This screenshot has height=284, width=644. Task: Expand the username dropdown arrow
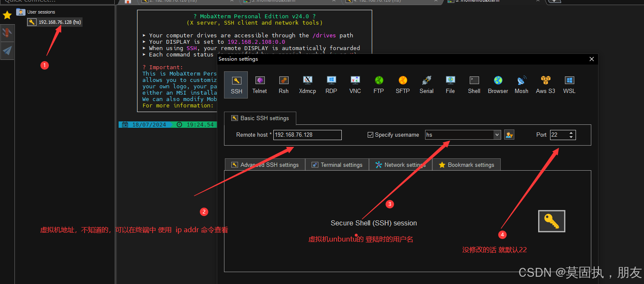[x=497, y=135]
